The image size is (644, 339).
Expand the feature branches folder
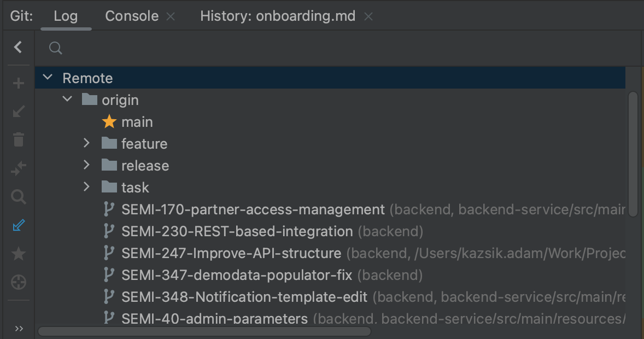point(86,143)
